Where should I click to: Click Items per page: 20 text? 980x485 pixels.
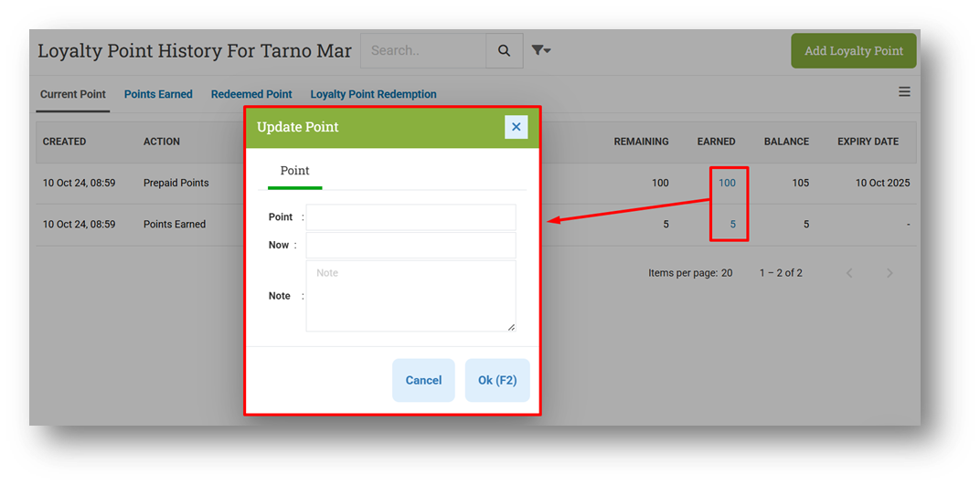click(690, 273)
